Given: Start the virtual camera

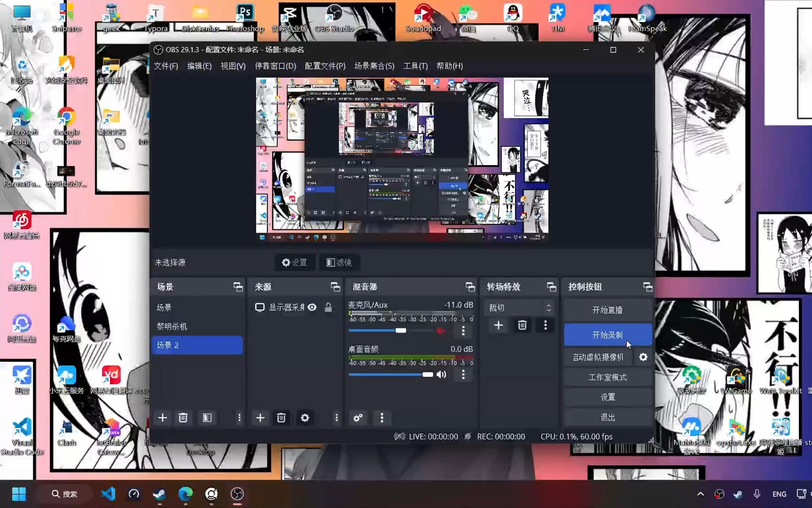Looking at the screenshot, I should 598,357.
